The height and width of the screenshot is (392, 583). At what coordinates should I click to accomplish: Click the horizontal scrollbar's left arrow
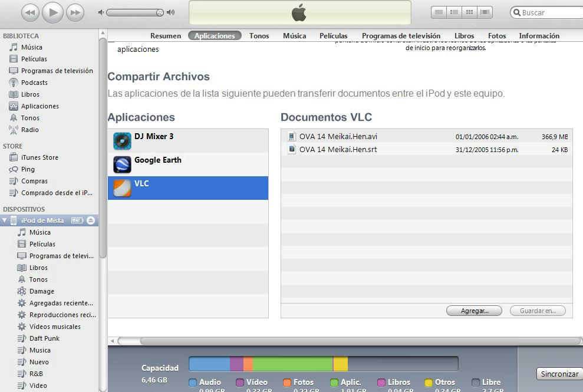point(112,341)
